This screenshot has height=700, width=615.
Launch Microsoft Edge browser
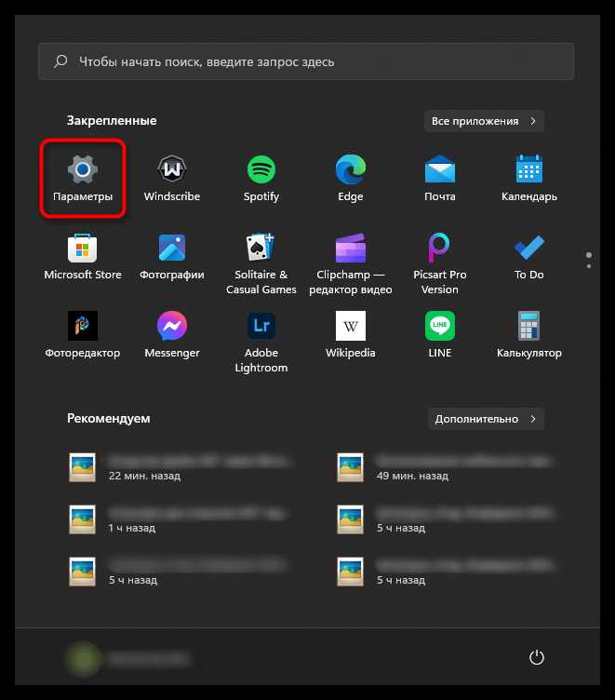point(351,179)
